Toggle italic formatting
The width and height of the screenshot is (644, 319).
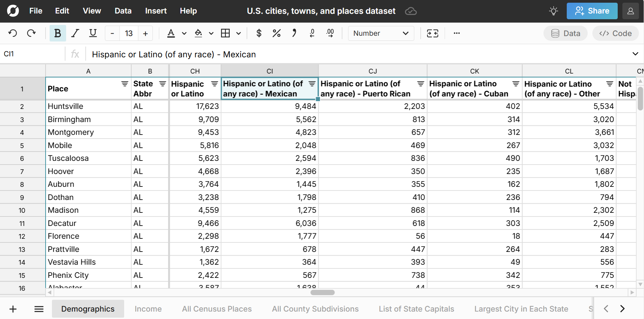point(75,33)
